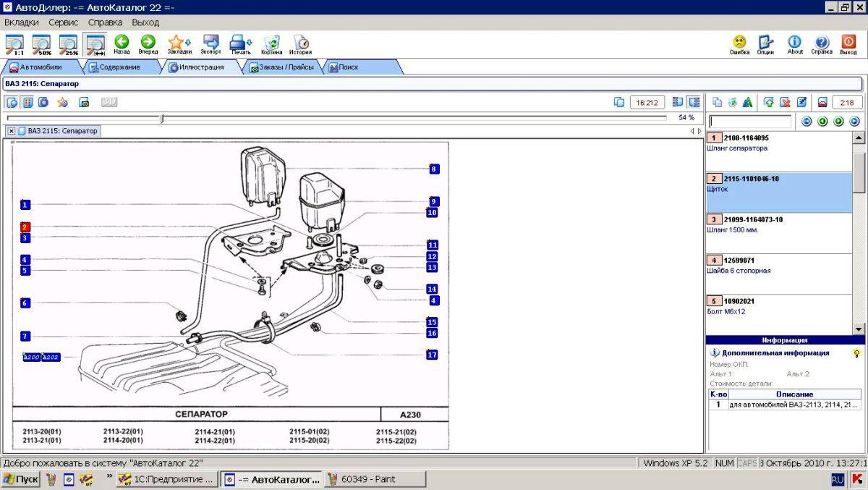The image size is (868, 490).
Task: Click the Экспорт toolbar icon
Action: tap(210, 44)
